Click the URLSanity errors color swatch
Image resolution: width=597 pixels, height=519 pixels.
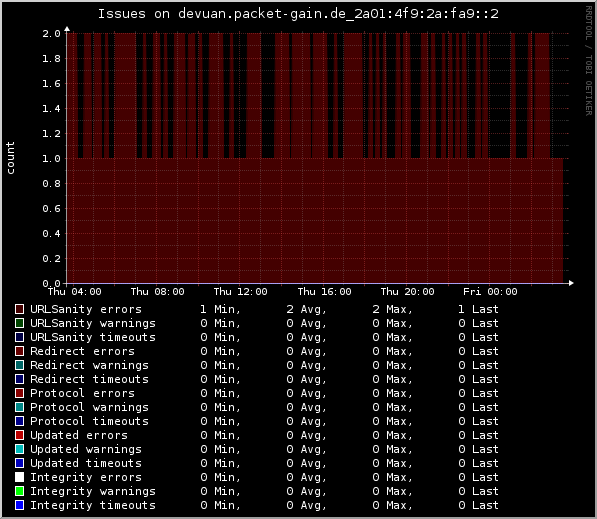(19, 309)
